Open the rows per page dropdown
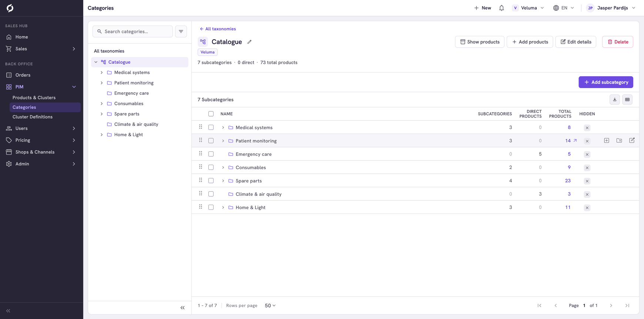 pos(270,305)
